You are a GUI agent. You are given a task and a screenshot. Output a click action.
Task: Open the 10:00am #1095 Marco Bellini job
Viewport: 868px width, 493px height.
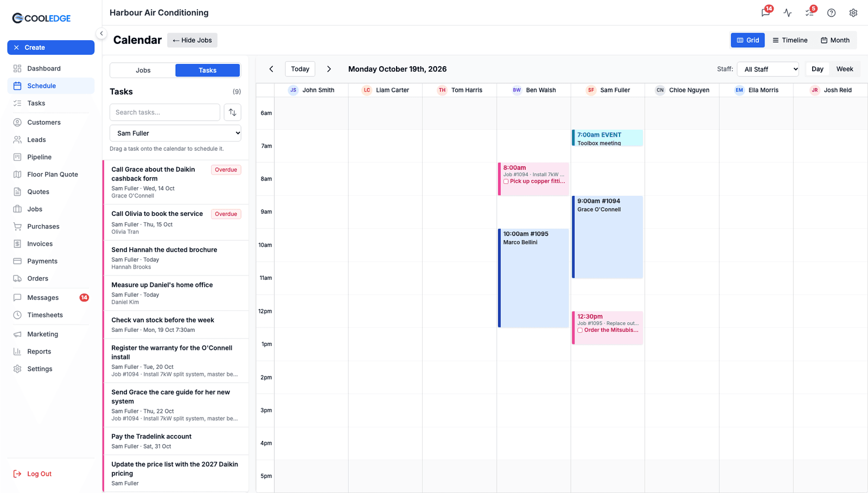pyautogui.click(x=533, y=278)
